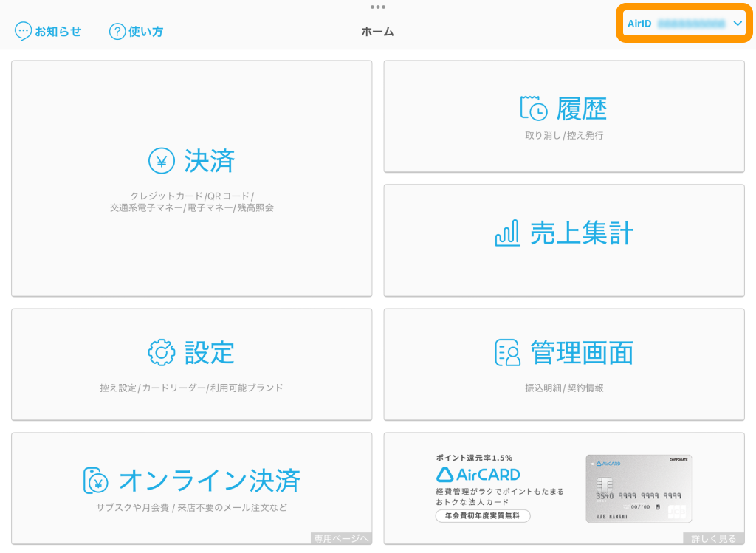Viewport: 756px width, 553px height.
Task: Click the blurred AirID account name
Action: click(x=691, y=24)
